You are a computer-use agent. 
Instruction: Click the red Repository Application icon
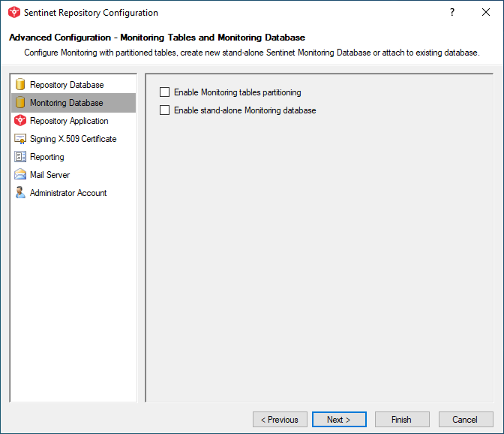(x=20, y=121)
